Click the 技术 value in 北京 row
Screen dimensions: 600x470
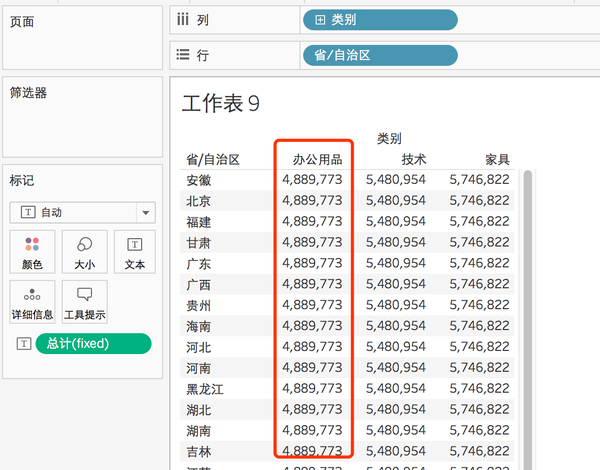pos(396,201)
